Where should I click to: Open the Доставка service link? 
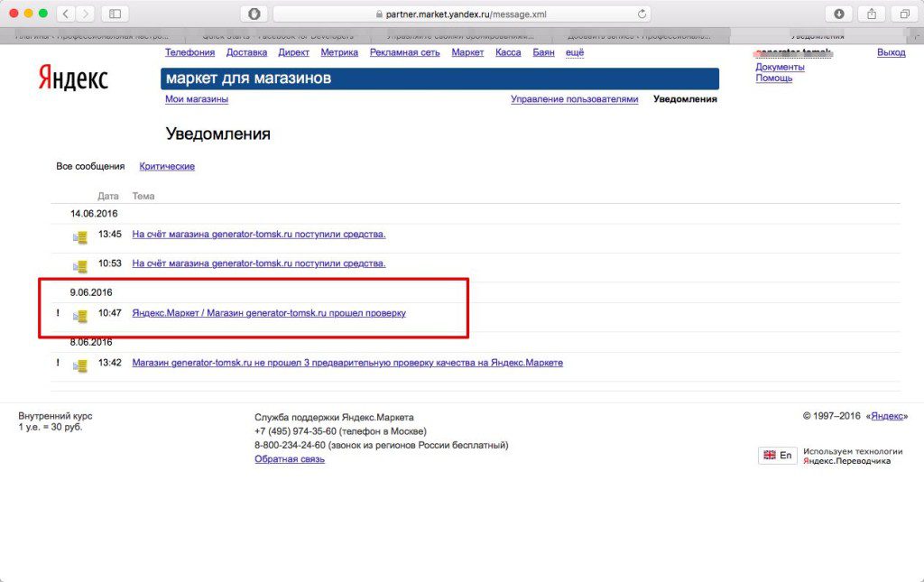[x=246, y=52]
